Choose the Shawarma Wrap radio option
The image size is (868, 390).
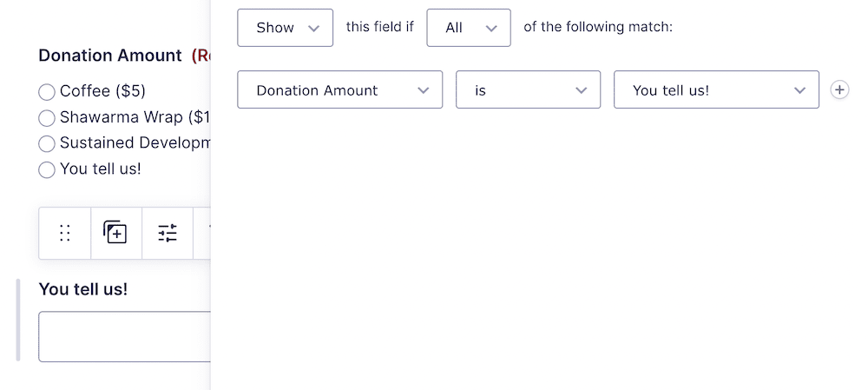[x=47, y=118]
